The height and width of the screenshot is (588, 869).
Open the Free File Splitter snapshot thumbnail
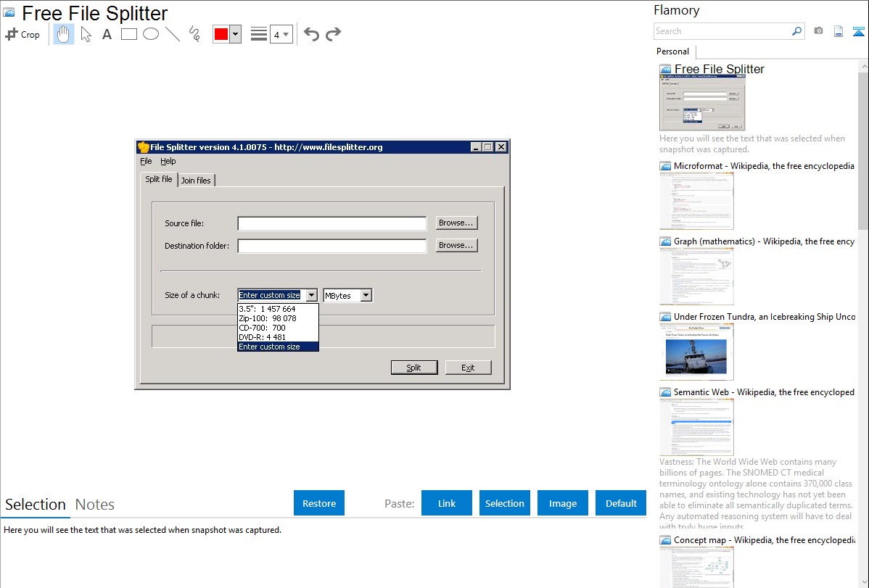(702, 103)
